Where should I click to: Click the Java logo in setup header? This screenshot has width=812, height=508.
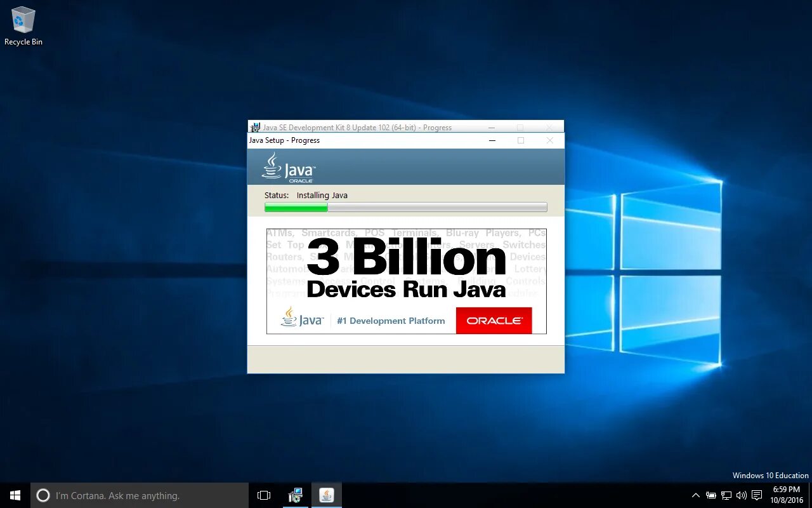click(x=289, y=168)
